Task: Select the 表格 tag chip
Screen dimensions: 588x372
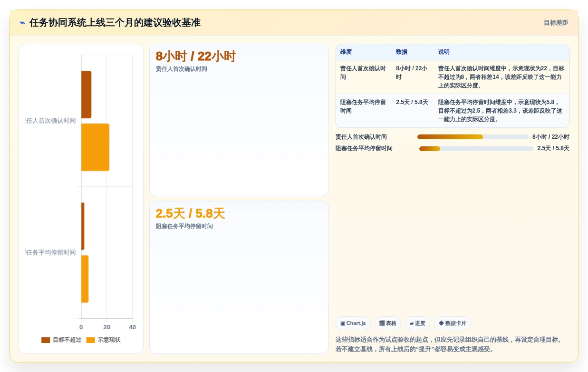Action: click(x=388, y=324)
